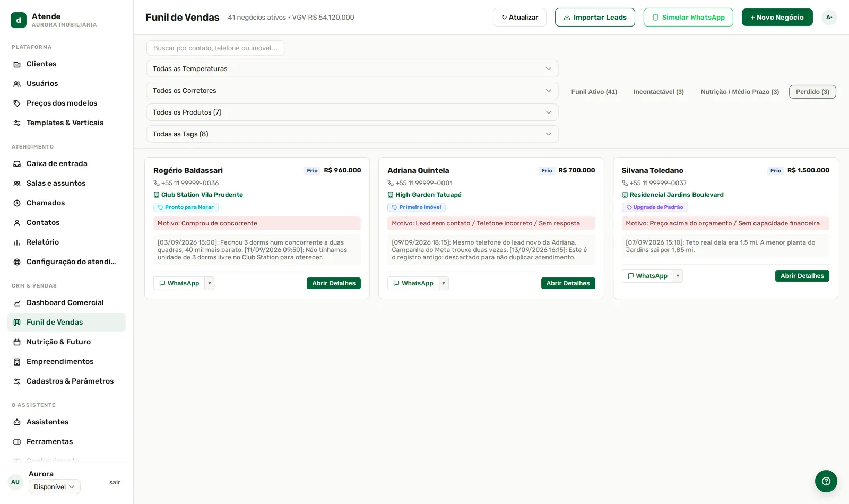The height and width of the screenshot is (504, 849).
Task: Open Empreendimentos
Action: click(x=66, y=362)
